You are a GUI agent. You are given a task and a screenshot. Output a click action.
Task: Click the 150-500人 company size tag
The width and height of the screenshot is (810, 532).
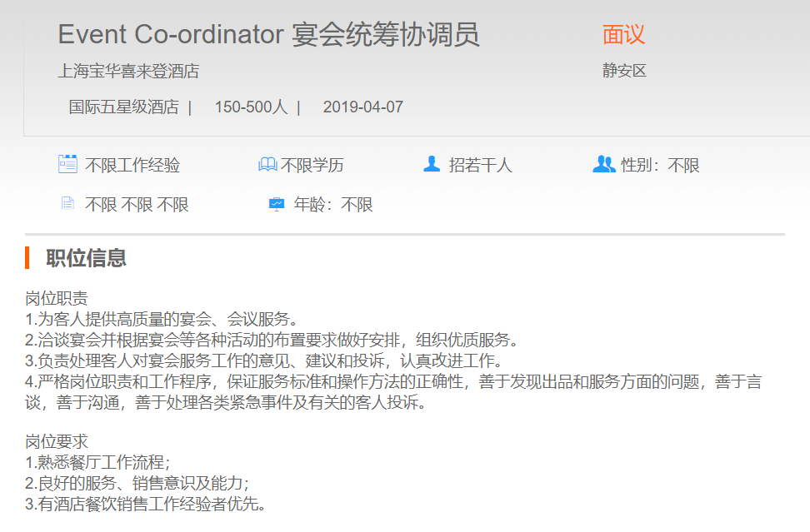click(251, 107)
